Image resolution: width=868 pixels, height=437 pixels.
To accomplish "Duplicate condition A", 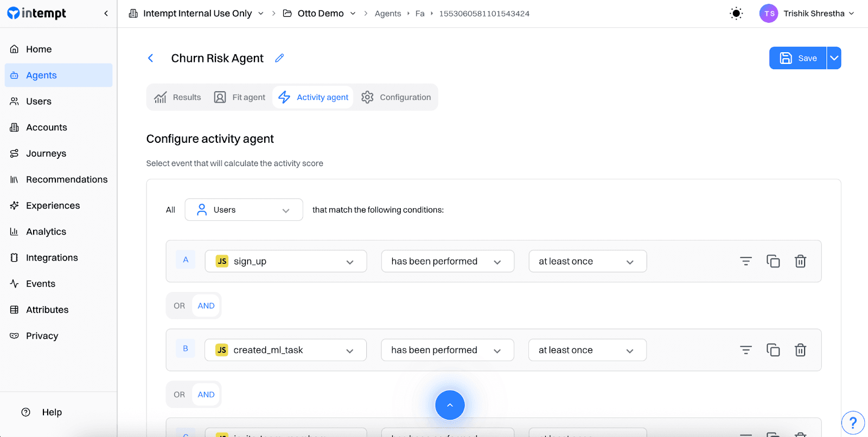I will coord(773,261).
